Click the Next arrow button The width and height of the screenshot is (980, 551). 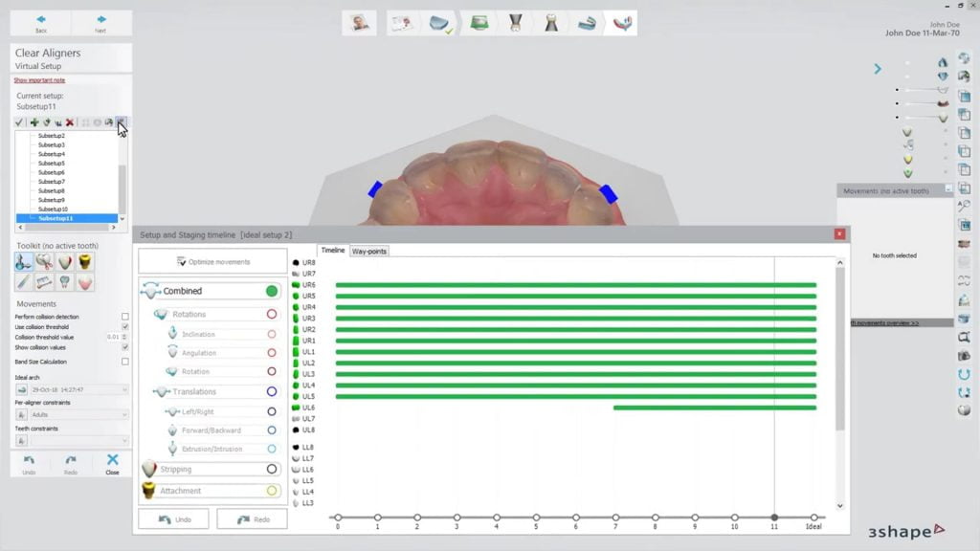point(100,23)
